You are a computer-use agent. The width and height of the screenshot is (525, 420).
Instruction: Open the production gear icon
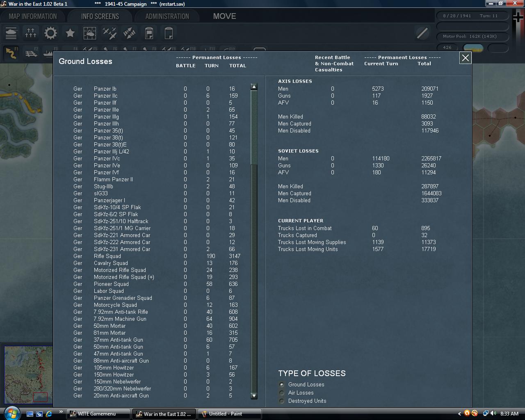pos(50,33)
